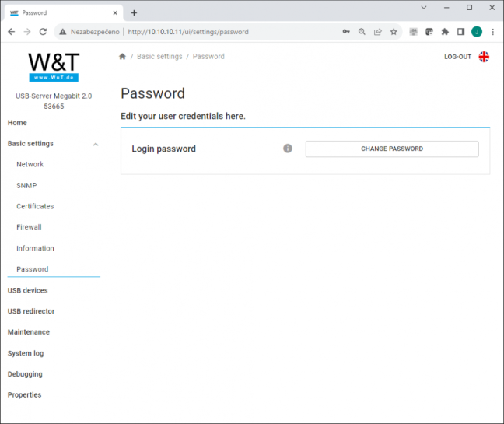Click the zoom magnifier icon in the address bar
Screen dimensions: 504x424
click(362, 32)
